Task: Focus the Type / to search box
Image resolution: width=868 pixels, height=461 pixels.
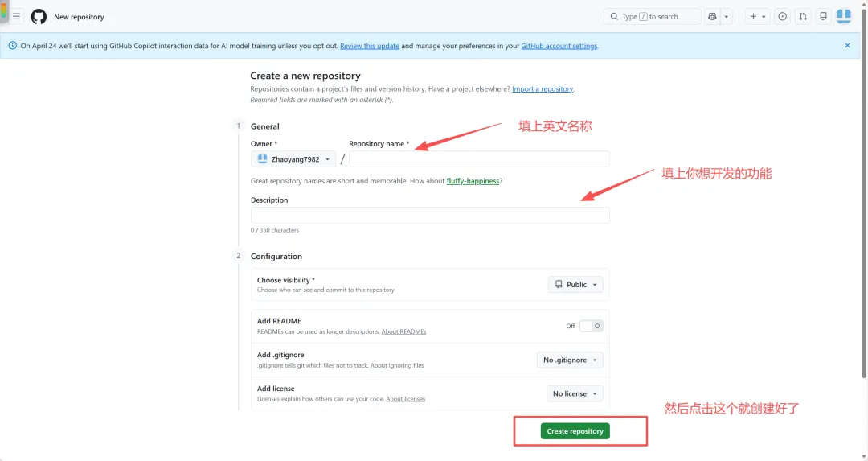Action: click(652, 16)
